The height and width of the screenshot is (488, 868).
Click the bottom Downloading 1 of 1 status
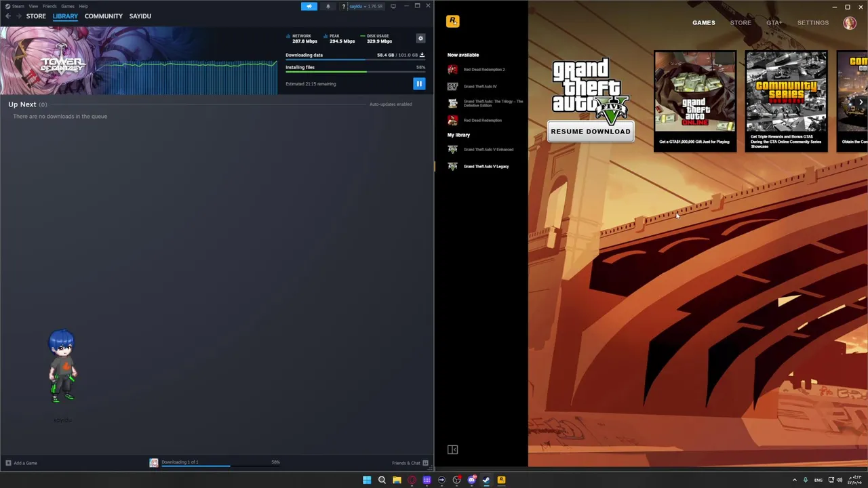[x=180, y=462]
